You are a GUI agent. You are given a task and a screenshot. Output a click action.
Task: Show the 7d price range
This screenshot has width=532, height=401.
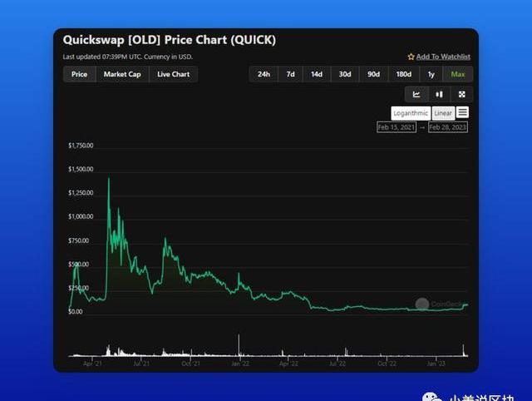coord(290,74)
